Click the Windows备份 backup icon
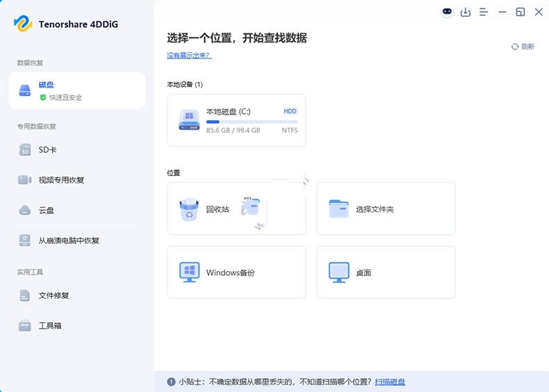 (189, 272)
